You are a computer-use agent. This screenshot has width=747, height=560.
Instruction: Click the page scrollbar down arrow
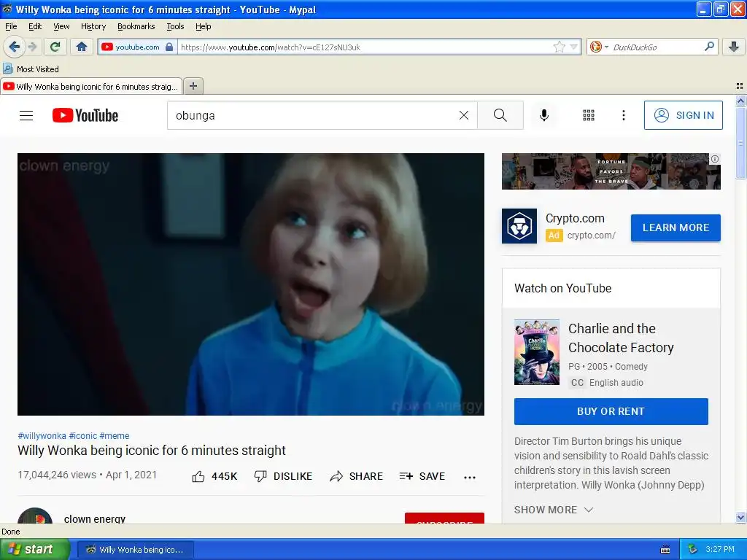740,518
